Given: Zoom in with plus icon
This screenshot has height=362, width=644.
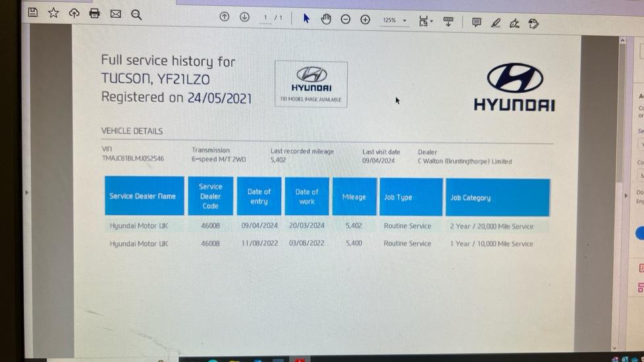Looking at the screenshot, I should pyautogui.click(x=365, y=20).
